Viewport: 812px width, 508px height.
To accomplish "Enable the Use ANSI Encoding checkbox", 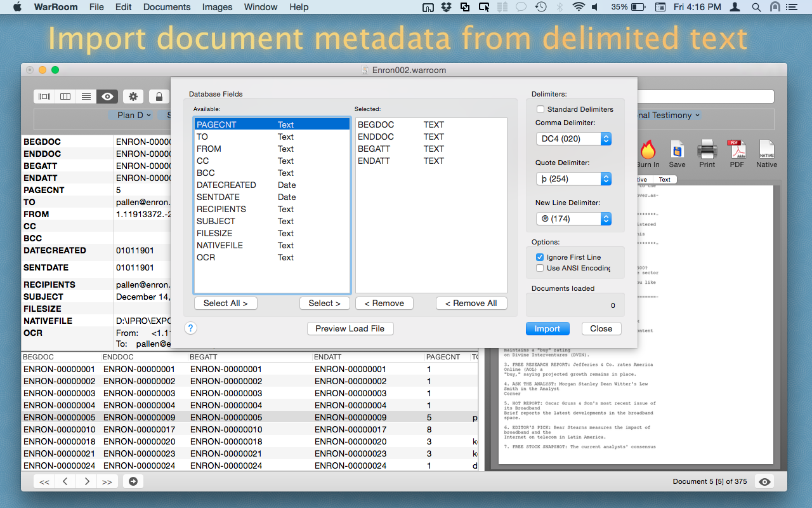I will (540, 268).
